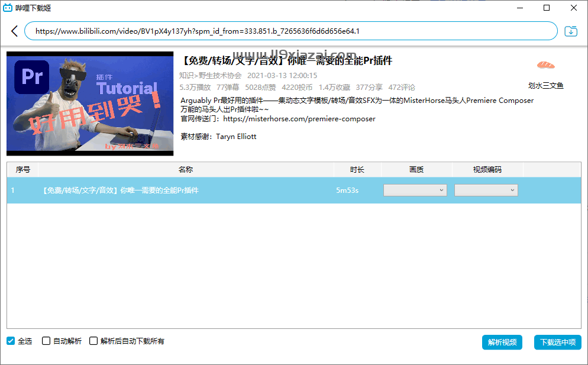Click the 77弹幕 danmaku count
This screenshot has width=588, height=365.
(228, 88)
